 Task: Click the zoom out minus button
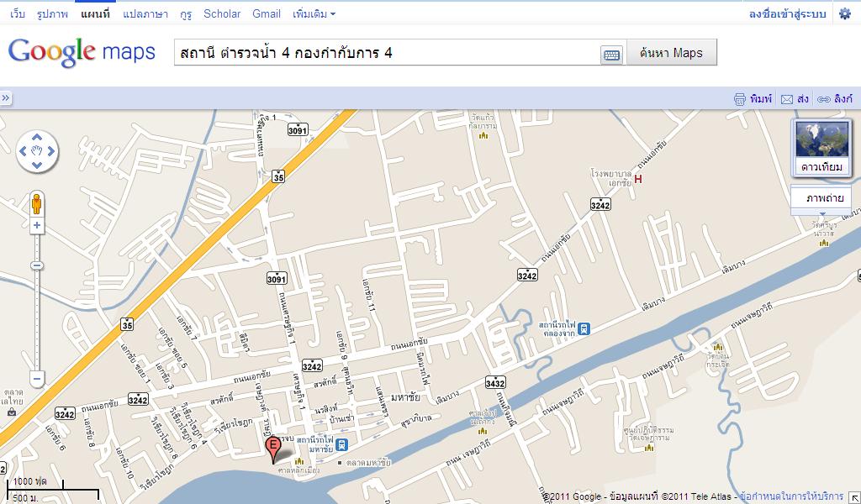tap(37, 380)
